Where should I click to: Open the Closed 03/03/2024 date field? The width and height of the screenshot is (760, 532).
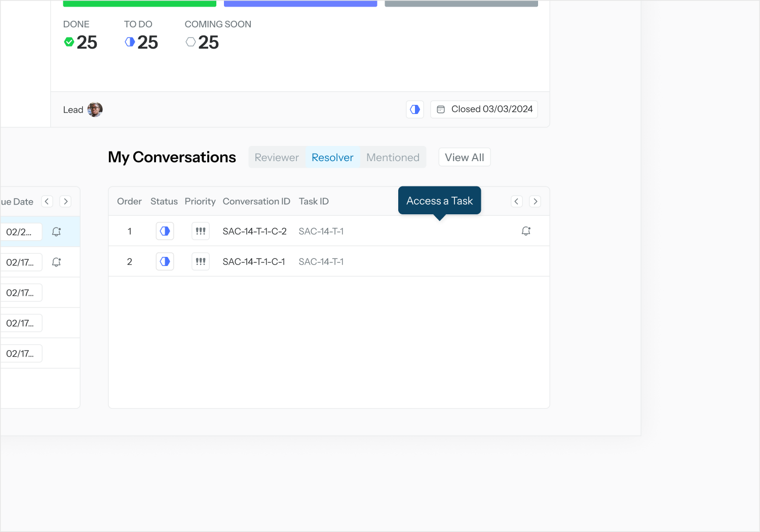click(484, 109)
